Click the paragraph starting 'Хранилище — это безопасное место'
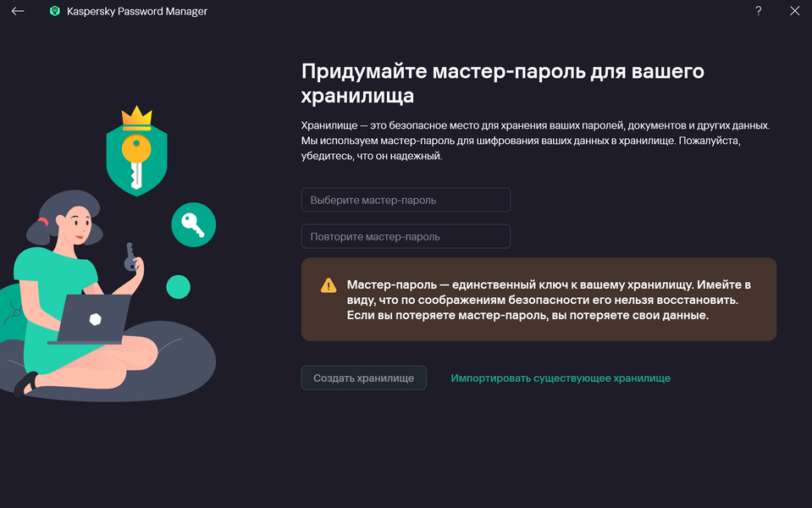812x508 pixels. [535, 141]
